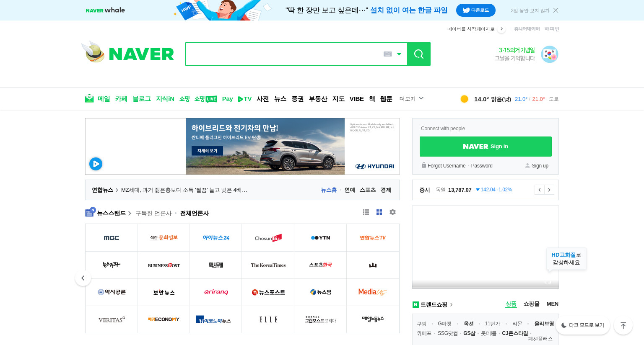Click 자세히 보기 on Hyundai banner
The height and width of the screenshot is (345, 644).
click(207, 151)
